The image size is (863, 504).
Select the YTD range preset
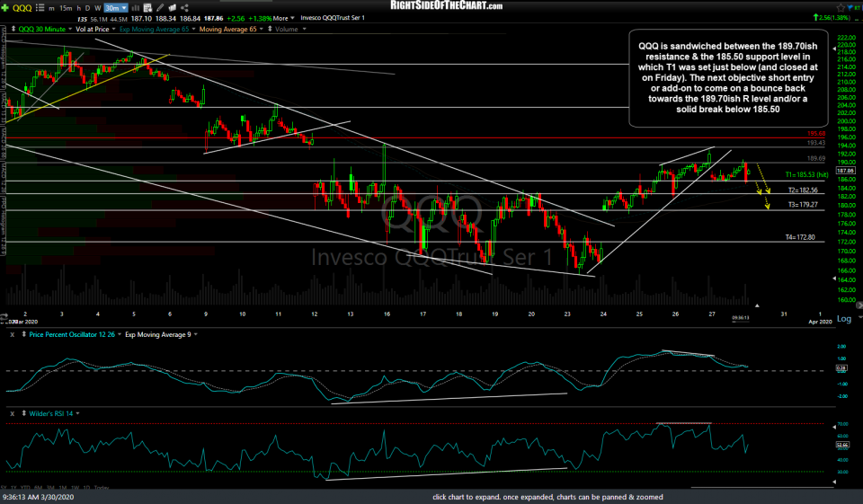point(26,488)
